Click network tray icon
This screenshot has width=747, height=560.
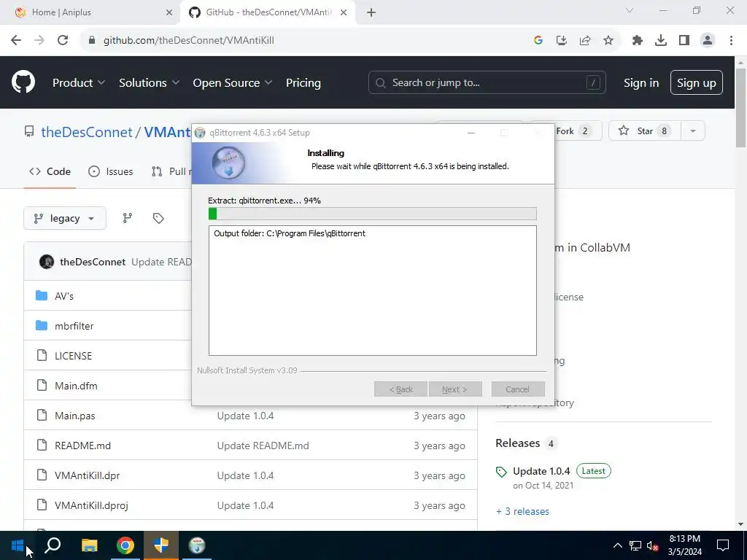click(x=635, y=545)
